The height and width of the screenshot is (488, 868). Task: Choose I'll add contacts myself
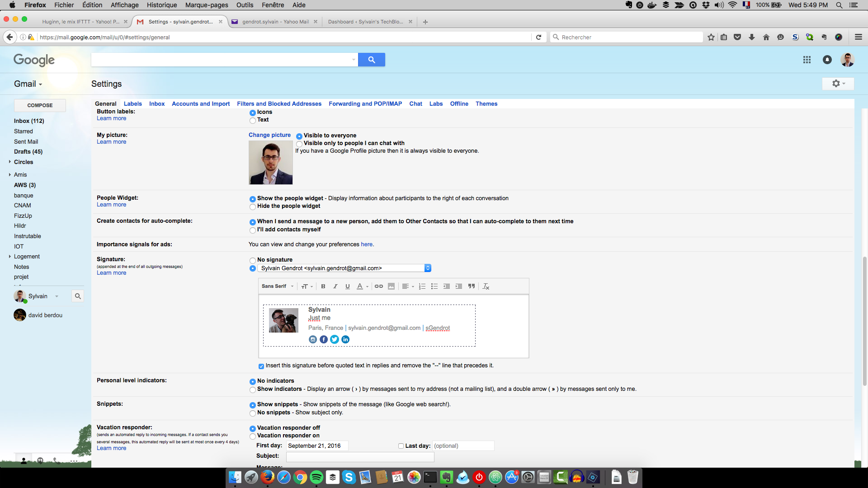pos(253,230)
